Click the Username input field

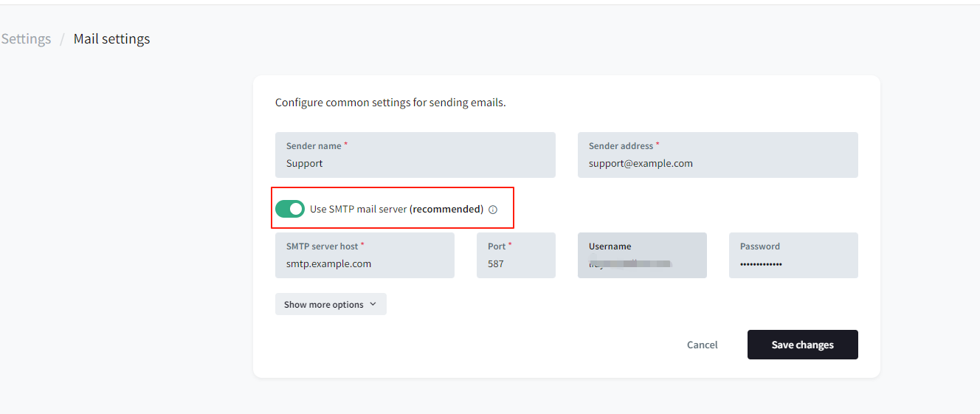(642, 255)
